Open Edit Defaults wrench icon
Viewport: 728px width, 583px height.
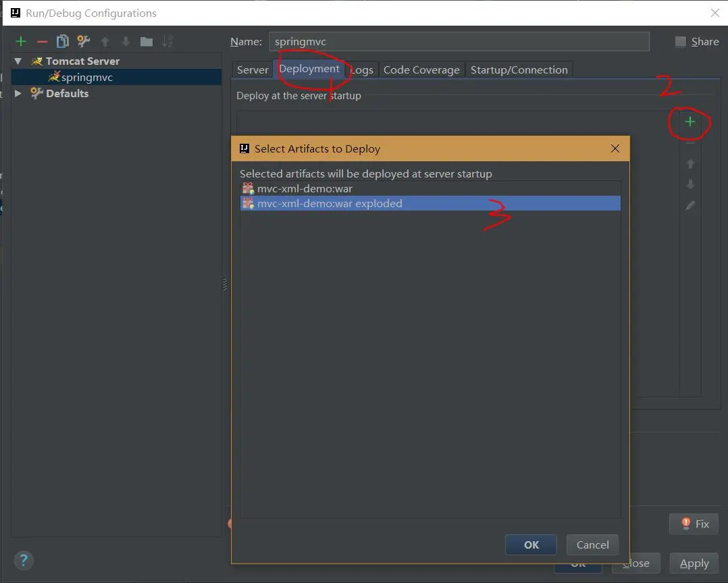[84, 41]
